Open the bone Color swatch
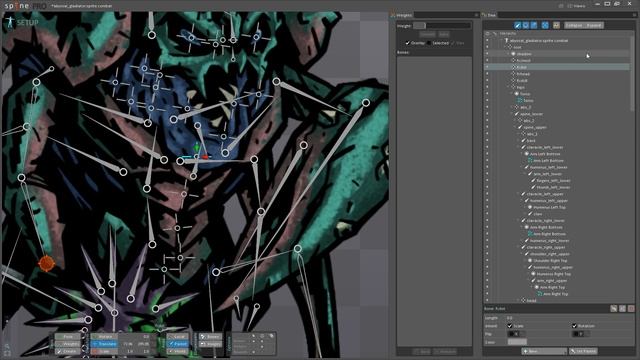The width and height of the screenshot is (640, 360). 517,342
